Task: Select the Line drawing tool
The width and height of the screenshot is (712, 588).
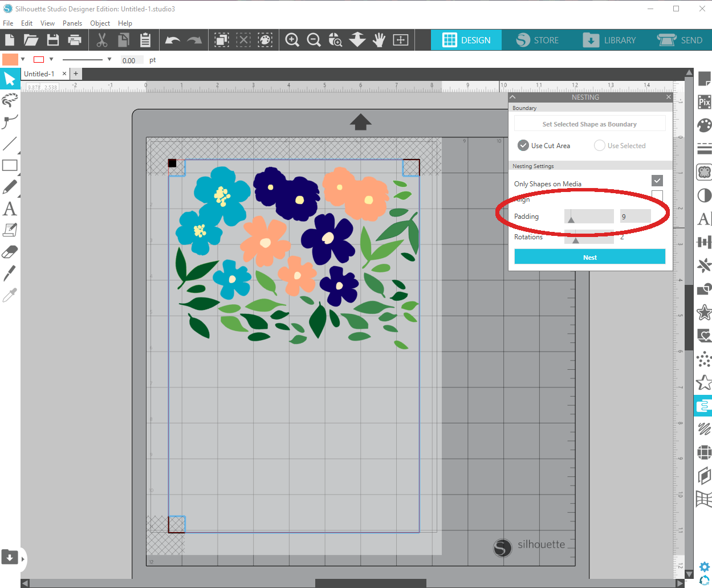Action: (10, 144)
